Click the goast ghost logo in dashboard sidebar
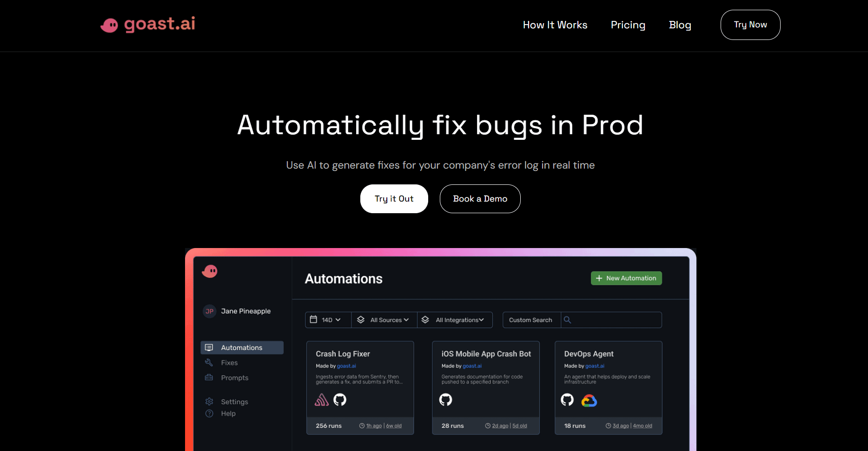 point(210,271)
